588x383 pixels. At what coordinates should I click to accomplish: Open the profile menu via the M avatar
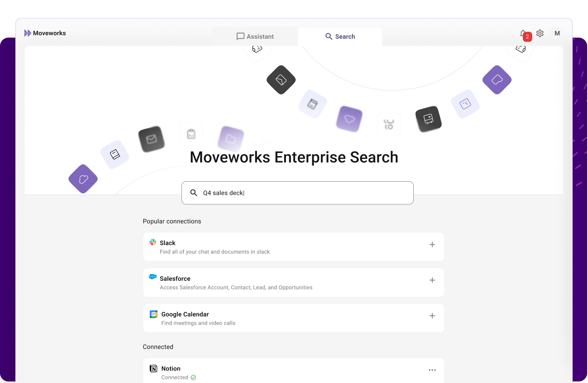[x=557, y=33]
